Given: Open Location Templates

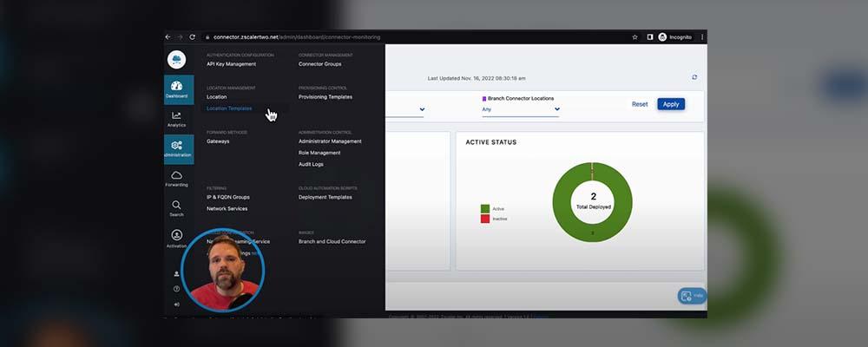Looking at the screenshot, I should pyautogui.click(x=229, y=108).
